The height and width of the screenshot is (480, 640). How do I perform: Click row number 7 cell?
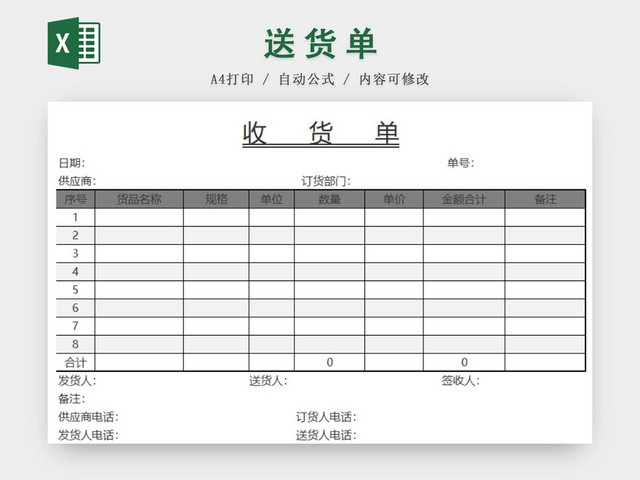76,326
